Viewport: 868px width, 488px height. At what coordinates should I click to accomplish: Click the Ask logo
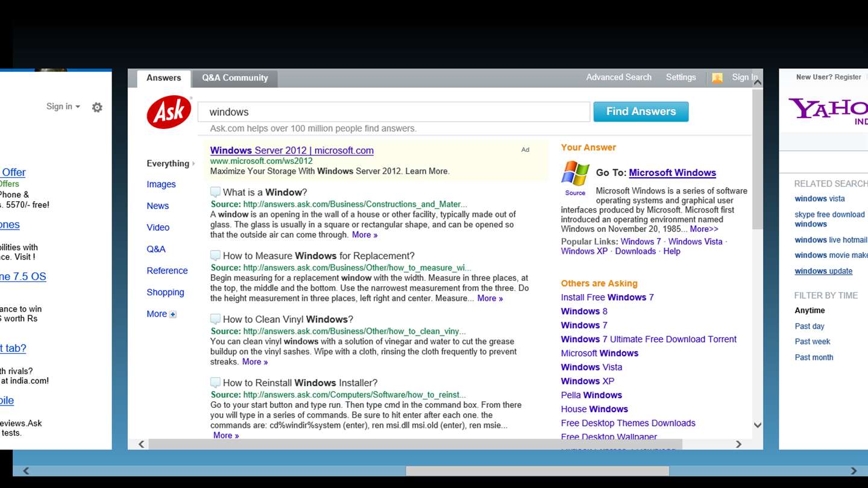(169, 112)
